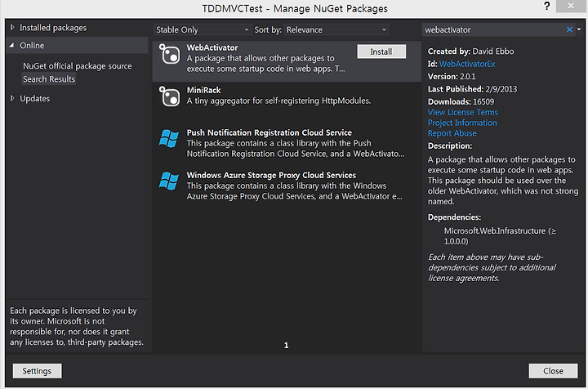
Task: Open the Stable Only release filter dropdown
Action: tap(203, 29)
